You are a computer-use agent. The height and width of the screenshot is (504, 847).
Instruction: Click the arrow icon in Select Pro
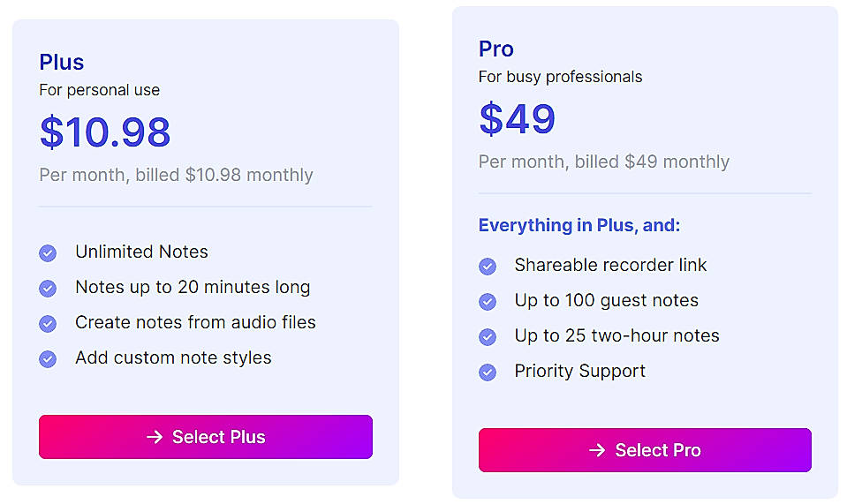click(x=597, y=450)
